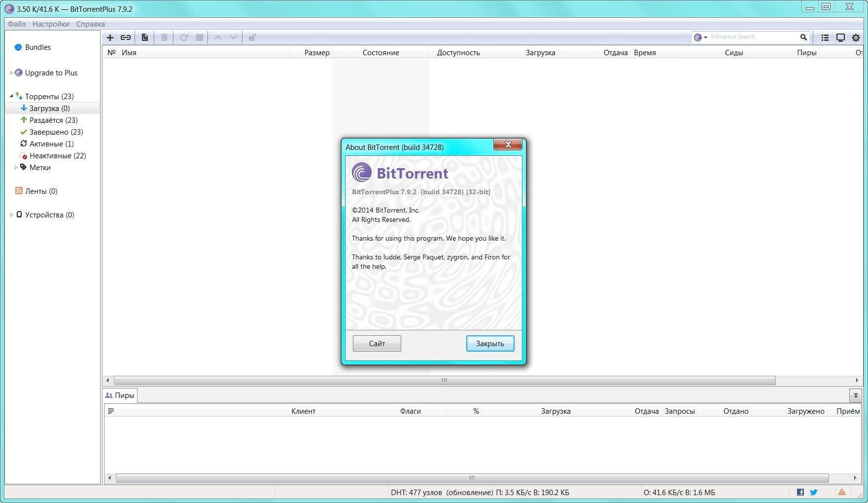Click peers pane scroll left arrow
Image resolution: width=868 pixels, height=503 pixels.
pyautogui.click(x=109, y=478)
